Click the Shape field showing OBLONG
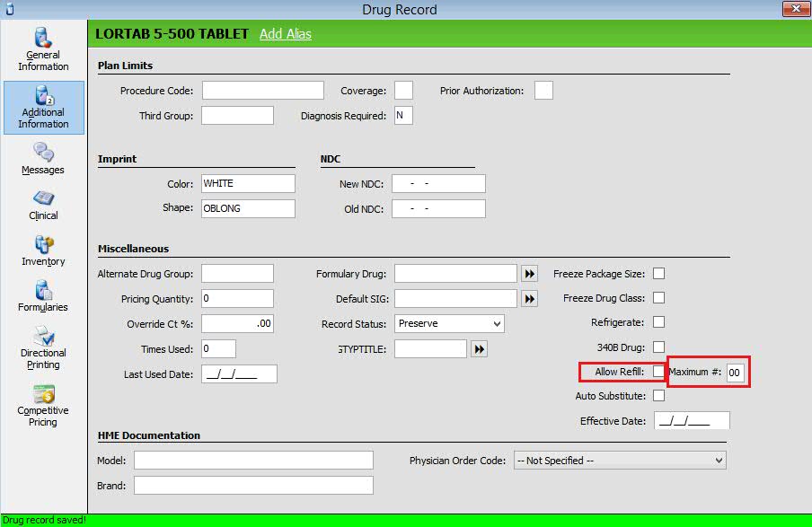 pos(248,208)
